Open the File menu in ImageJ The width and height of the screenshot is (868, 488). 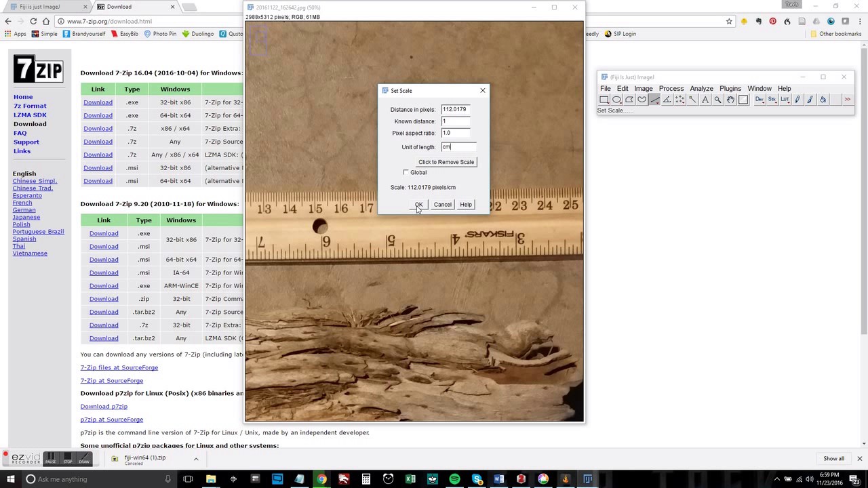click(x=605, y=88)
